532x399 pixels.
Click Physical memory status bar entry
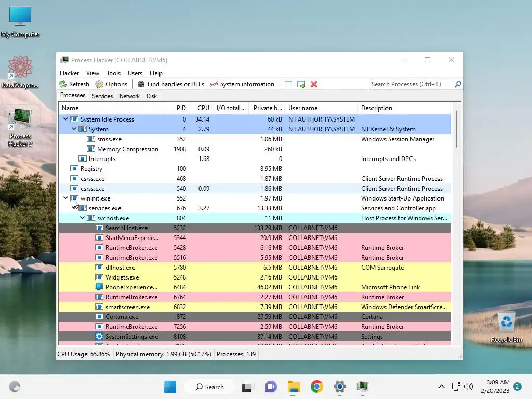[164, 354]
